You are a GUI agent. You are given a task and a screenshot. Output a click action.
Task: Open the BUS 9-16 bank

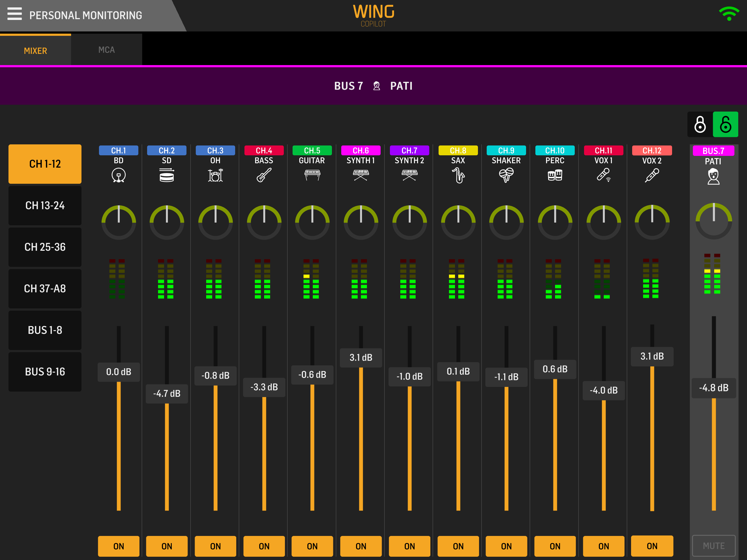45,372
